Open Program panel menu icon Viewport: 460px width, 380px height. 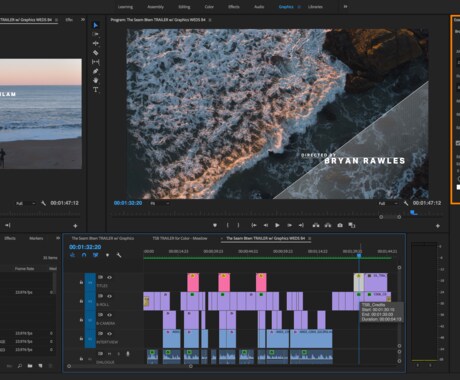[210, 20]
